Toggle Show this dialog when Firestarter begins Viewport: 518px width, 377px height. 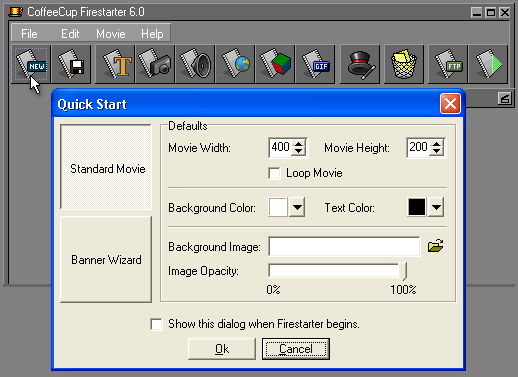coord(156,324)
